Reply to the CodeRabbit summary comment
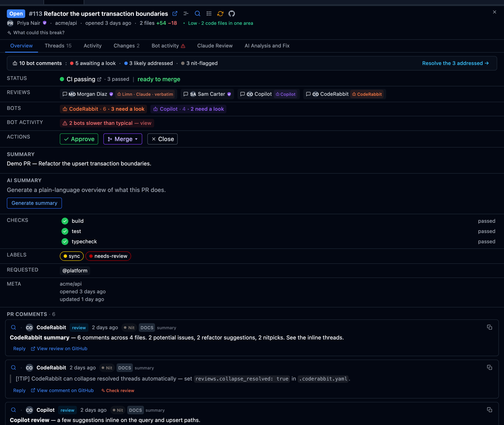 click(x=19, y=349)
